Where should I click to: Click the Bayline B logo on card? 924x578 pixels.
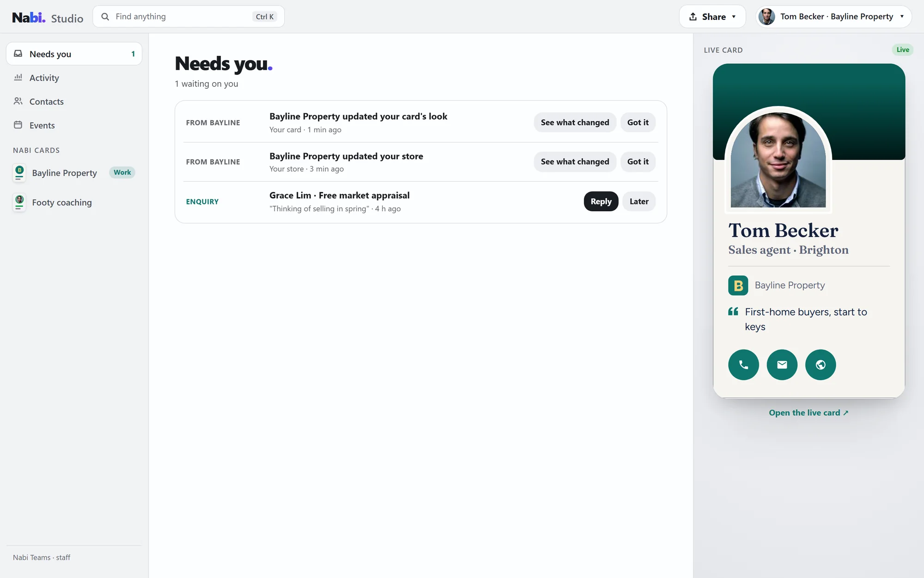pyautogui.click(x=738, y=285)
